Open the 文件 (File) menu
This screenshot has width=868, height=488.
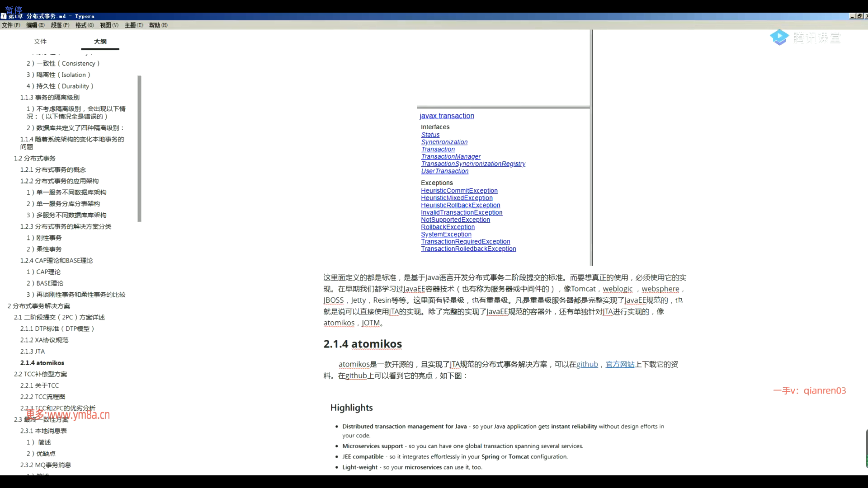point(11,25)
